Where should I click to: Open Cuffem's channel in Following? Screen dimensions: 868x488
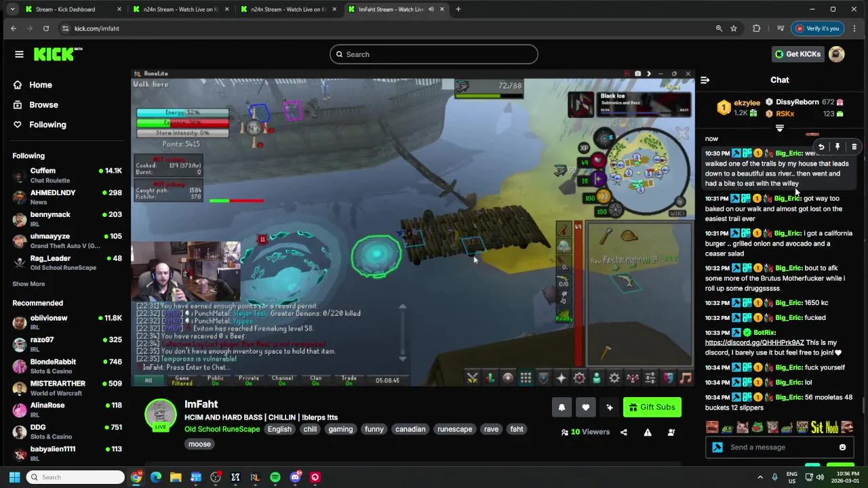(x=66, y=175)
